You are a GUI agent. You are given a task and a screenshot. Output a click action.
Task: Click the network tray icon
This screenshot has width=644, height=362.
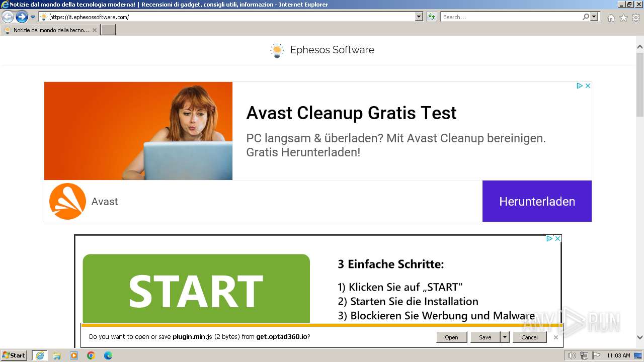coord(584,355)
